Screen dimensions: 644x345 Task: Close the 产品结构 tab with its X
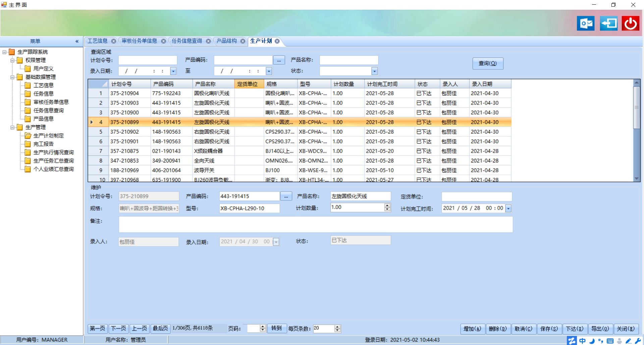coord(243,41)
